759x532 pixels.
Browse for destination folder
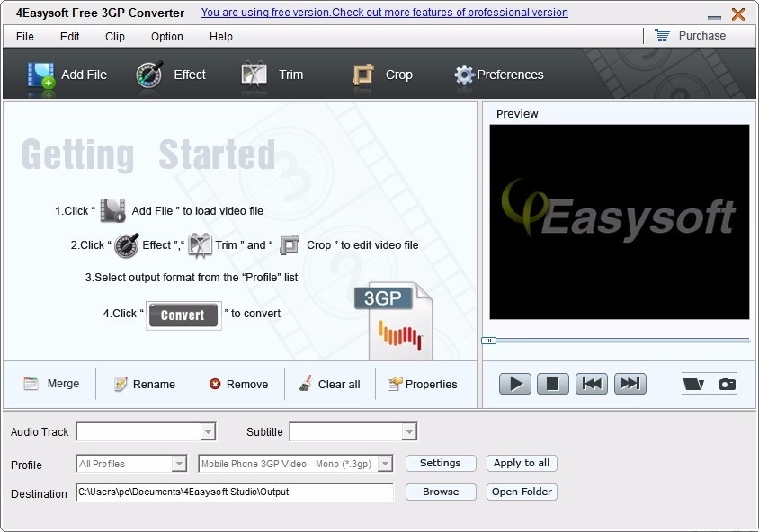(x=441, y=492)
